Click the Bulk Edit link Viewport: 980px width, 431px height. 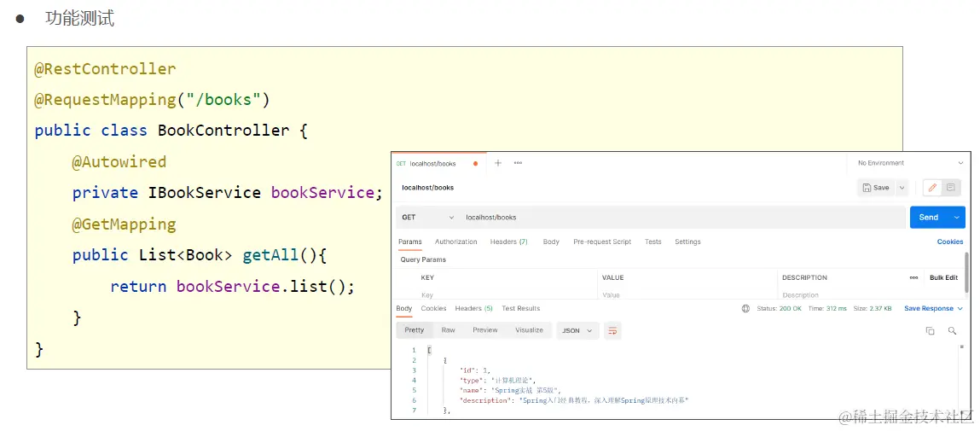click(x=943, y=277)
